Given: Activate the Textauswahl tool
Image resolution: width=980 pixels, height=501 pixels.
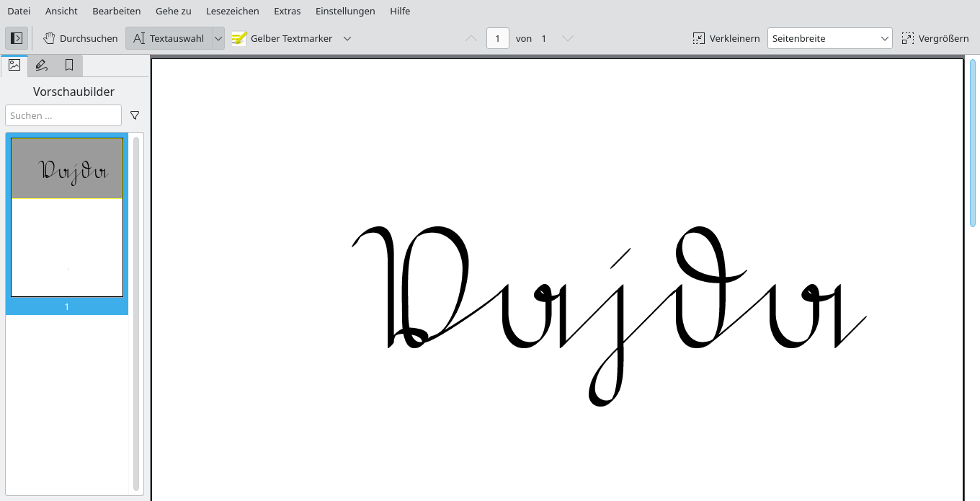Looking at the screenshot, I should click(x=169, y=38).
